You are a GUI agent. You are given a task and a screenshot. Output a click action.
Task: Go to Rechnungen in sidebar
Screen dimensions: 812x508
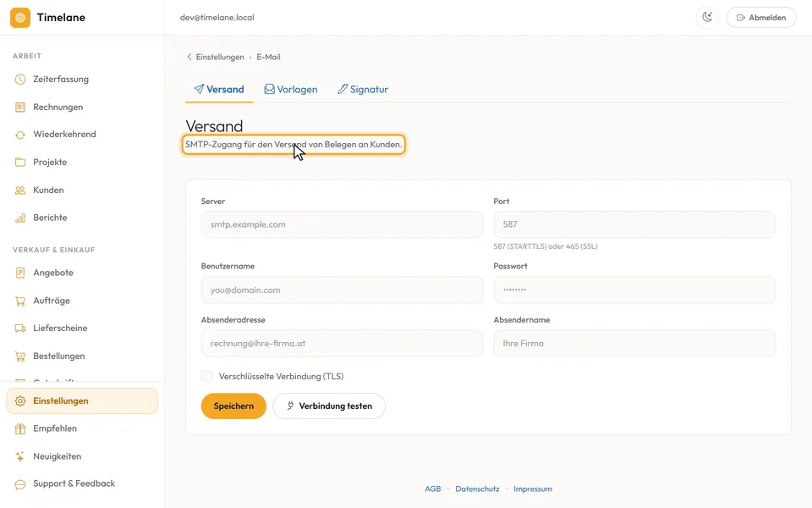click(82, 108)
